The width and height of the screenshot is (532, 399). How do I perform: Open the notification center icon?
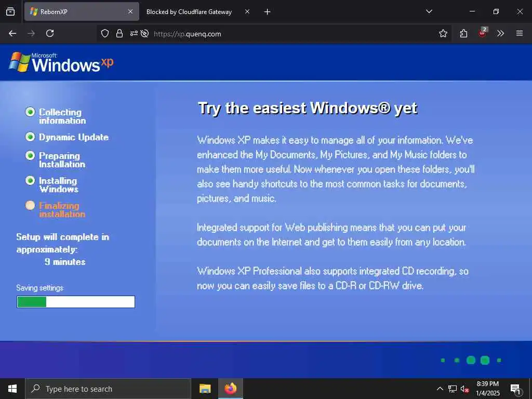tap(516, 389)
